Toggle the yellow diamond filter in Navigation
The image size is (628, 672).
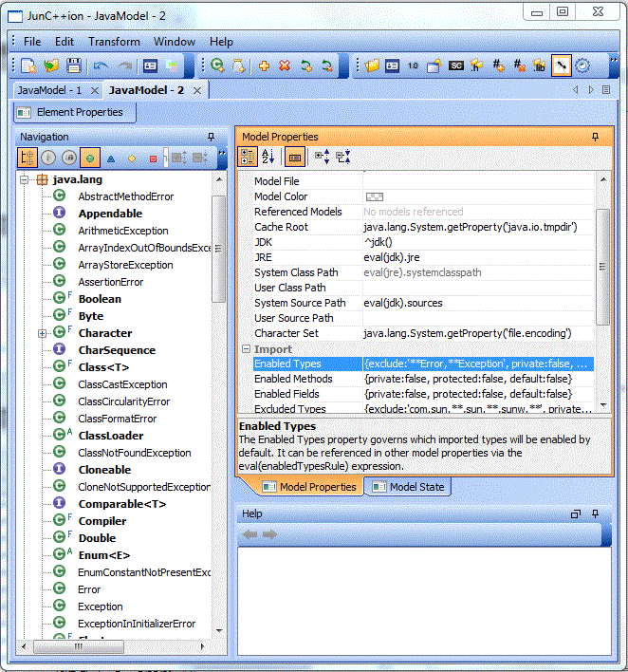[132, 159]
